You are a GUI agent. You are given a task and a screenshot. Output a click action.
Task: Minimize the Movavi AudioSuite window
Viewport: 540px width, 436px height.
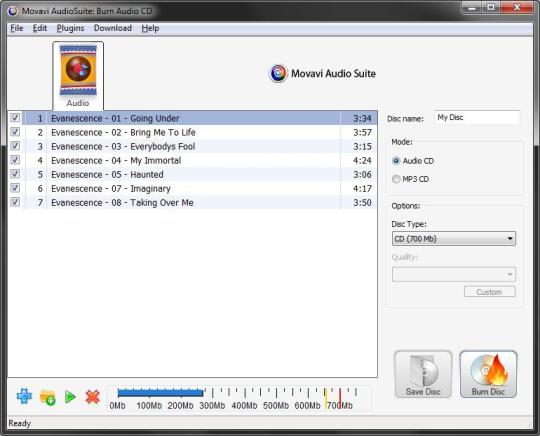point(472,8)
